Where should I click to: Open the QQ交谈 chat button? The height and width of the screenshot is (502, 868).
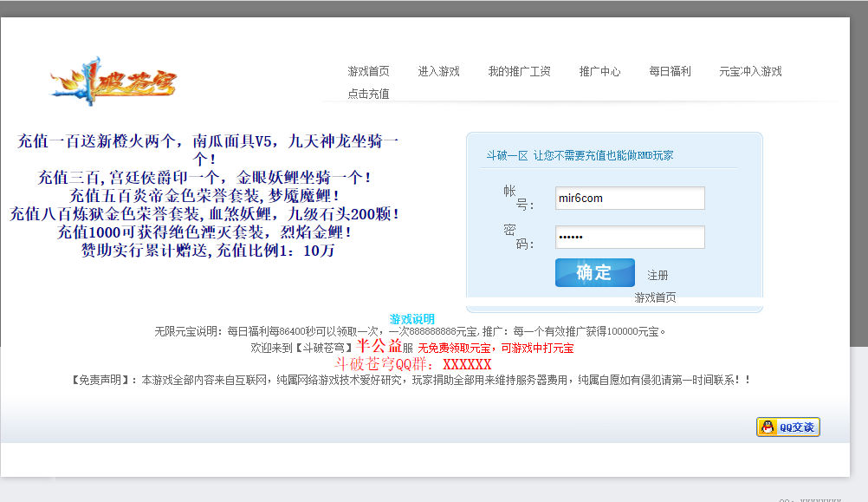pyautogui.click(x=787, y=427)
